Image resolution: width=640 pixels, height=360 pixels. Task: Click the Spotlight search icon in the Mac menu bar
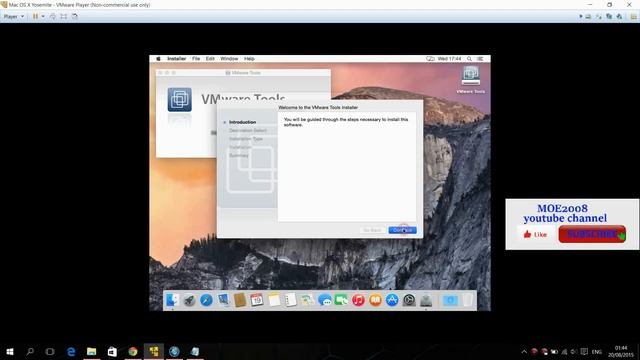point(469,59)
